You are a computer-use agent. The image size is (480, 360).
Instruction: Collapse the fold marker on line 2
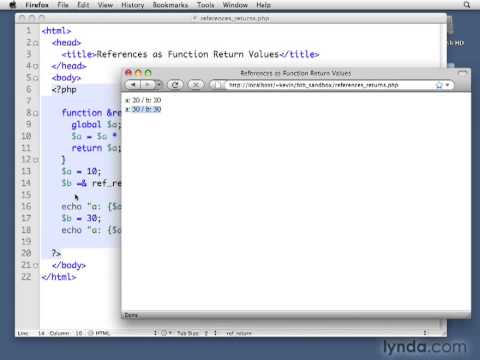point(36,43)
